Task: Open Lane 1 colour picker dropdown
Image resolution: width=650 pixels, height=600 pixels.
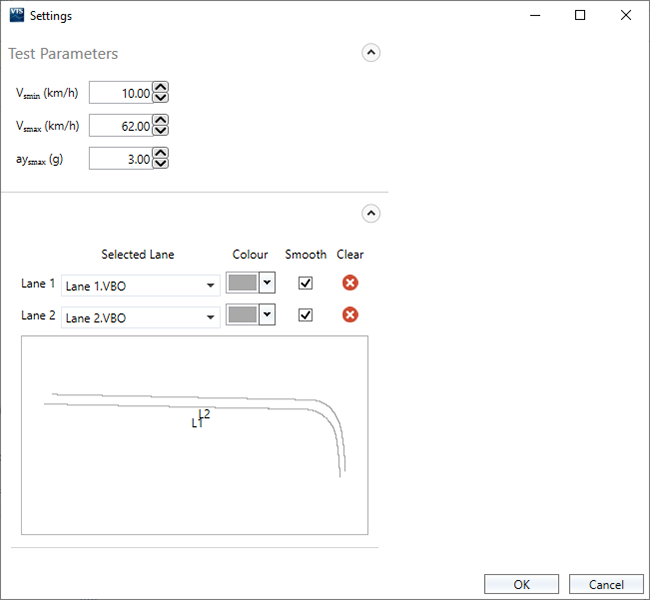Action: tap(267, 283)
